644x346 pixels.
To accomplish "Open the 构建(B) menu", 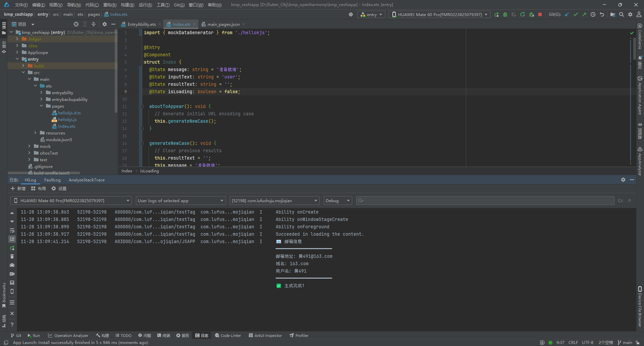I will (127, 5).
